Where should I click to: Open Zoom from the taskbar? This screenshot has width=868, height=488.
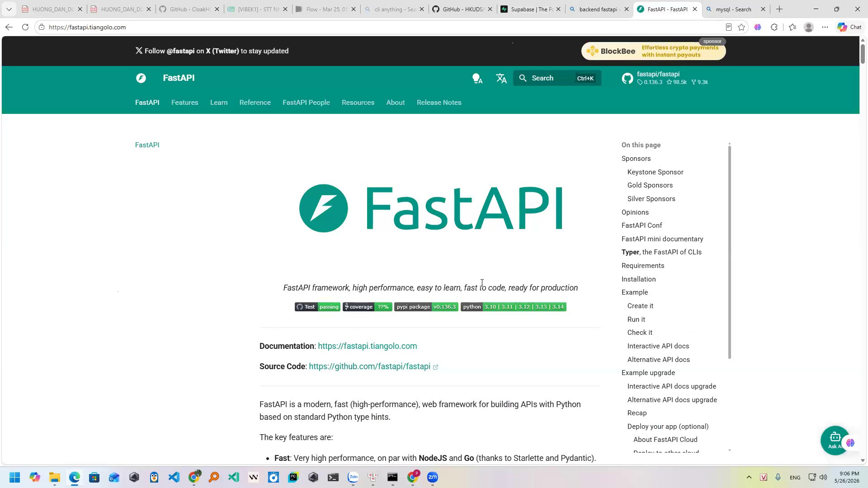[x=433, y=478]
